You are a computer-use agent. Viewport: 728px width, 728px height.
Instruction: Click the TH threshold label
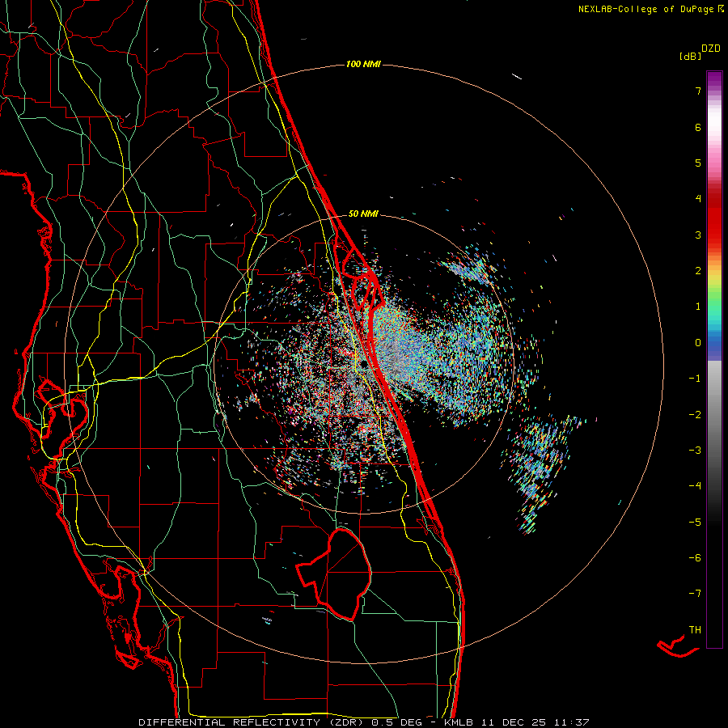tap(695, 629)
